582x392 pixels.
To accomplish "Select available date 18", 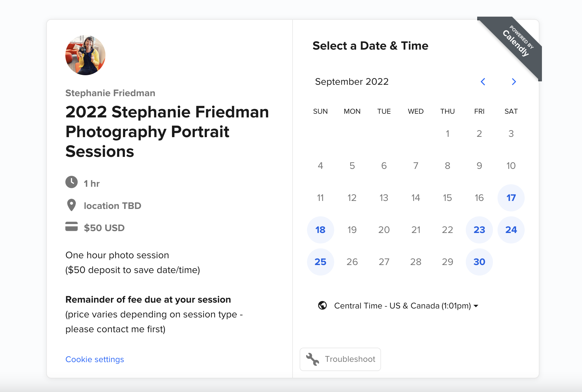I will (x=320, y=230).
